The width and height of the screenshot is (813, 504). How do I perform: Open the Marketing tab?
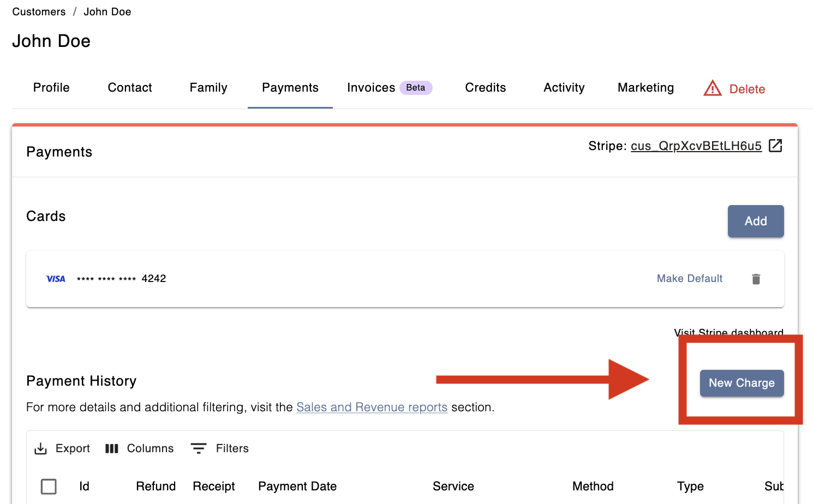point(646,88)
